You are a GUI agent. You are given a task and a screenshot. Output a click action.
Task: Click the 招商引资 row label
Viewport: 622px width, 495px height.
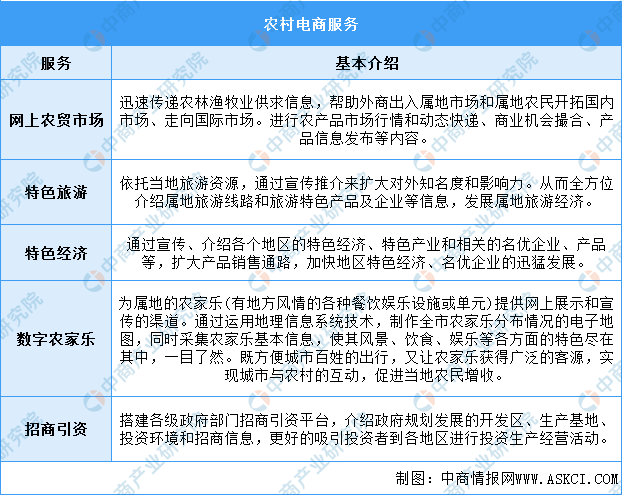pyautogui.click(x=56, y=429)
